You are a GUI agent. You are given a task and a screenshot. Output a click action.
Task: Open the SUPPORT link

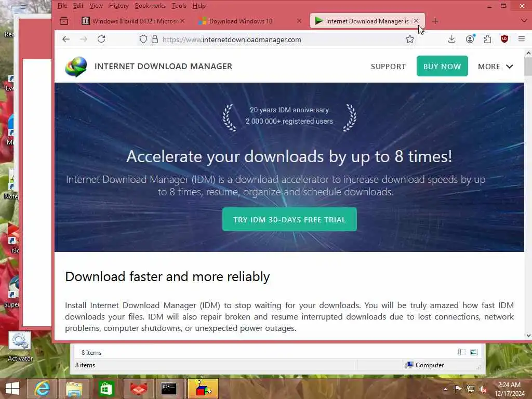388,66
